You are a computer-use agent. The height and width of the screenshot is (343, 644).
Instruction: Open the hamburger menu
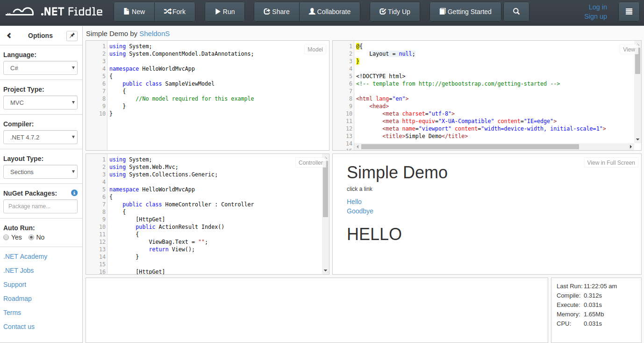[x=629, y=12]
